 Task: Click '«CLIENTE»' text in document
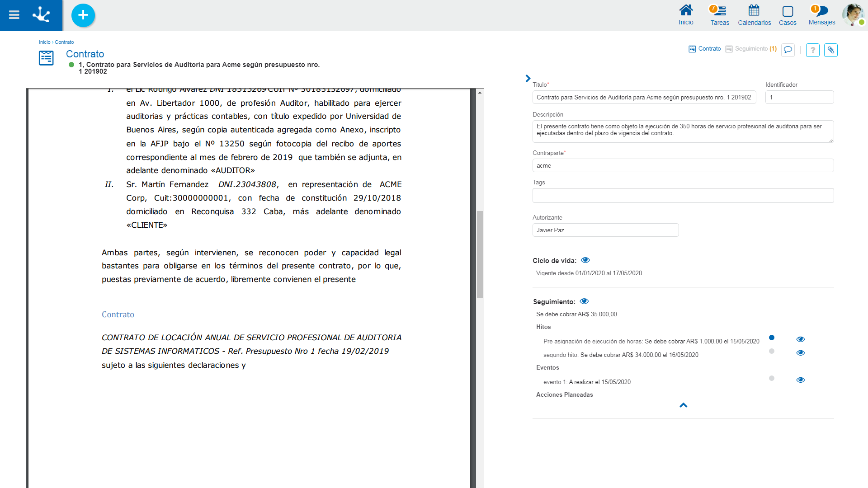[147, 225]
